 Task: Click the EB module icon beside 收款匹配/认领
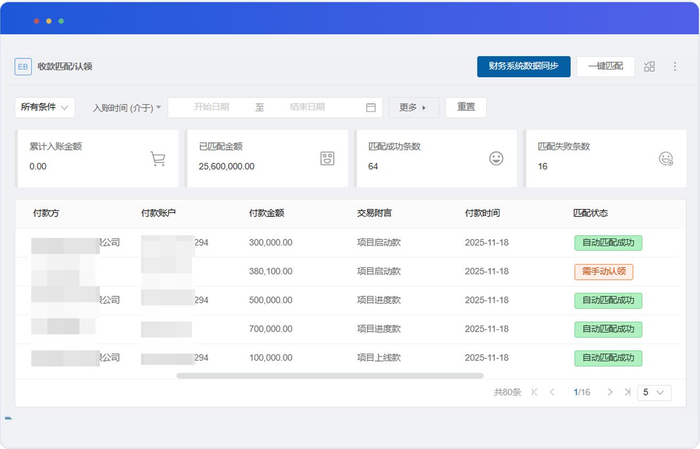pos(23,67)
